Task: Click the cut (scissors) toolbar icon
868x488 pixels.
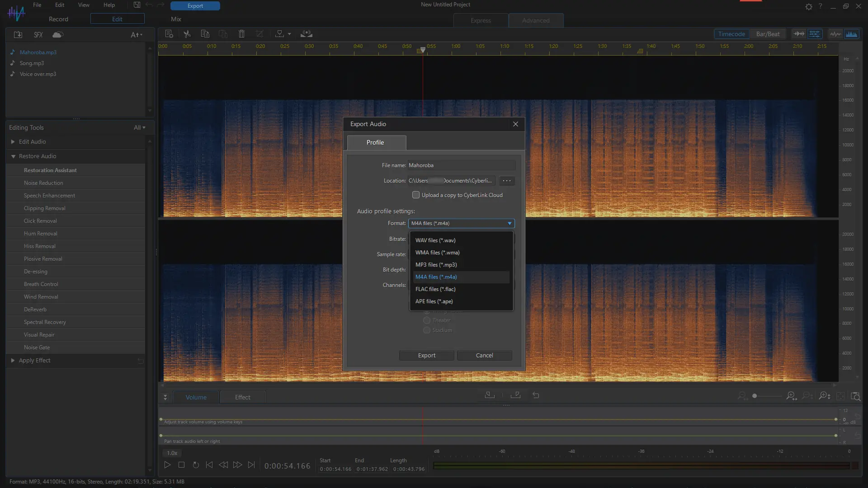Action: click(x=187, y=34)
